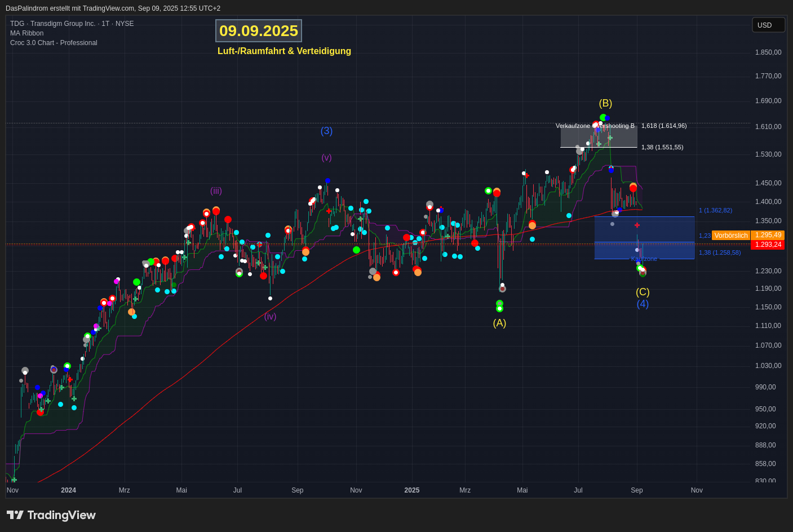Image resolution: width=793 pixels, height=532 pixels.
Task: Click the yellow 09.09.2025 date box
Action: (259, 31)
